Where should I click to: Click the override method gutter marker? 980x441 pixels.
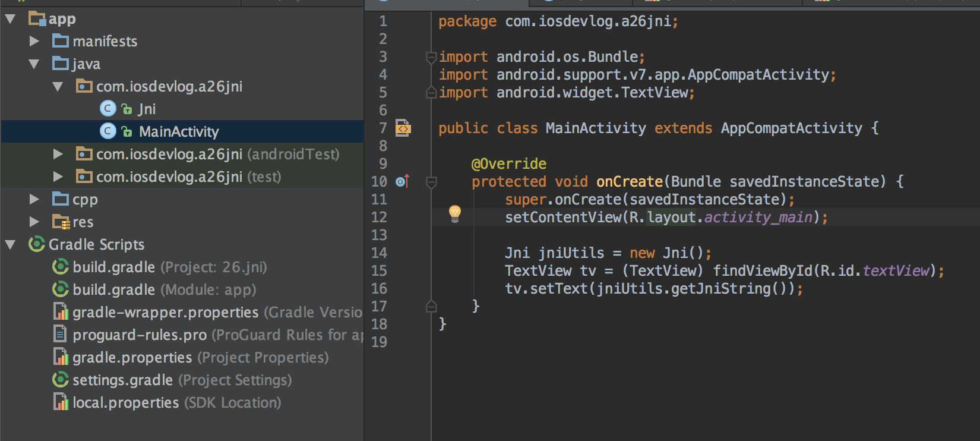click(x=403, y=181)
